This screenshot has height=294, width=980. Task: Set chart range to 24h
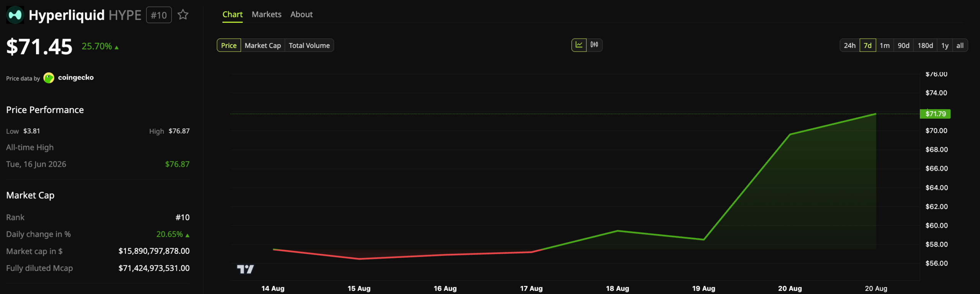[849, 45]
